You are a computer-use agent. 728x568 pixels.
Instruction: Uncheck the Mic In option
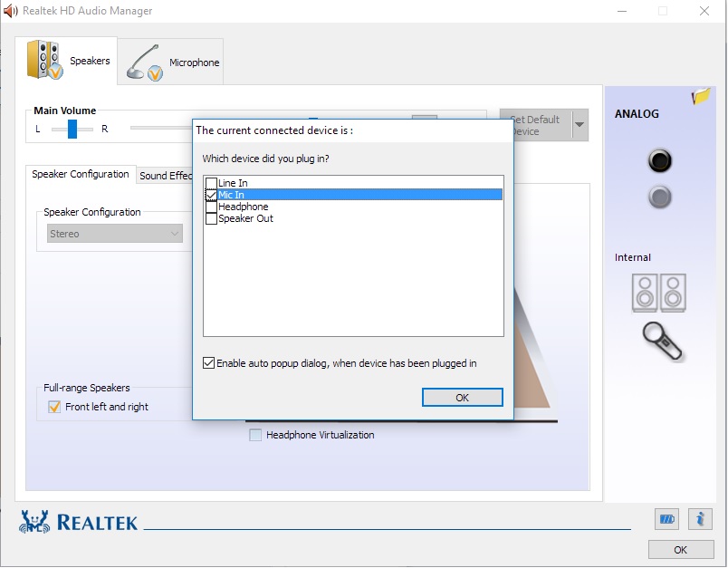(211, 195)
